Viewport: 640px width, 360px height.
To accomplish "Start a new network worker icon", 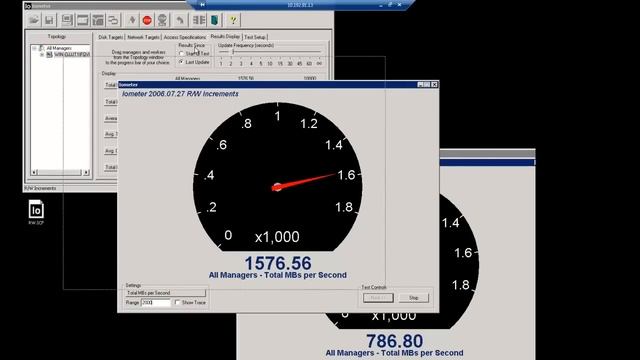I will [x=98, y=20].
